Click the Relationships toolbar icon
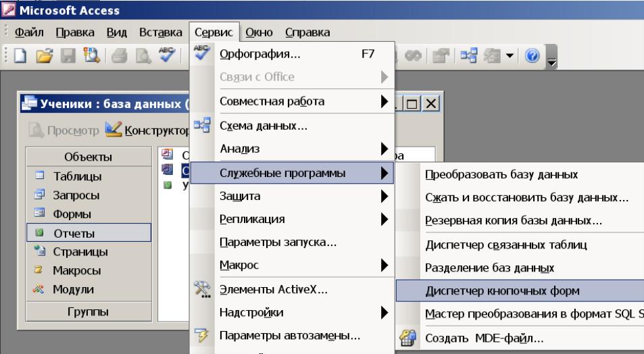This screenshot has width=644, height=354. 468,55
